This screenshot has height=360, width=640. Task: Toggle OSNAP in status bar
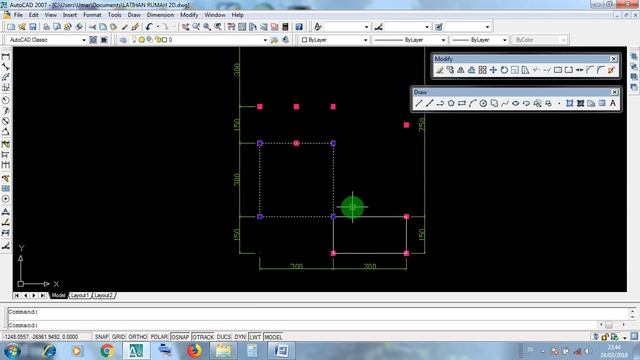coord(180,337)
